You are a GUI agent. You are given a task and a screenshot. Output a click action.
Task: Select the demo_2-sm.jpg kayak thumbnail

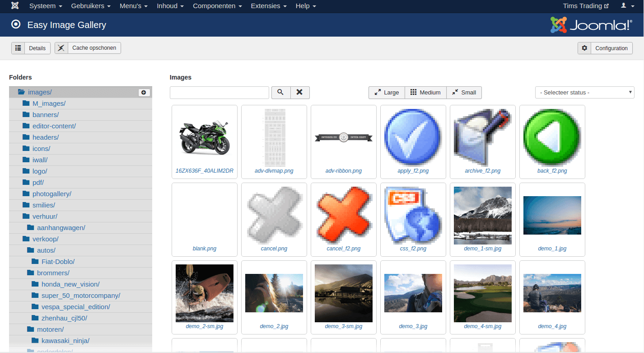click(205, 293)
